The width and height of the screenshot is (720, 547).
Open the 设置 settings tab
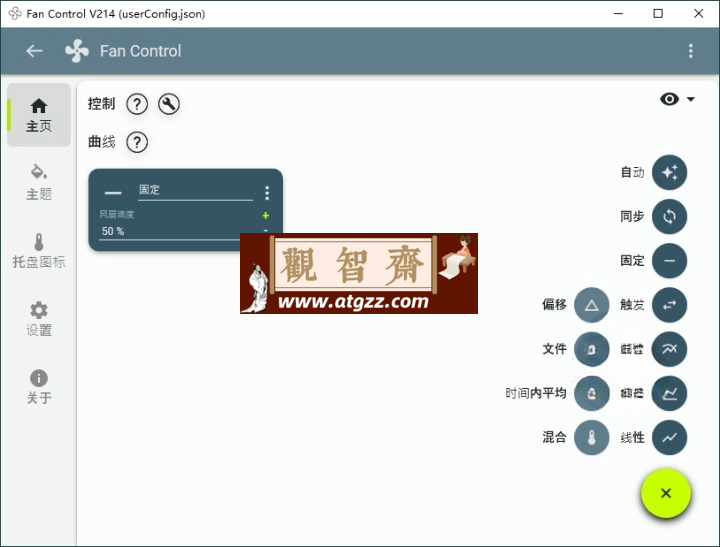[x=39, y=319]
